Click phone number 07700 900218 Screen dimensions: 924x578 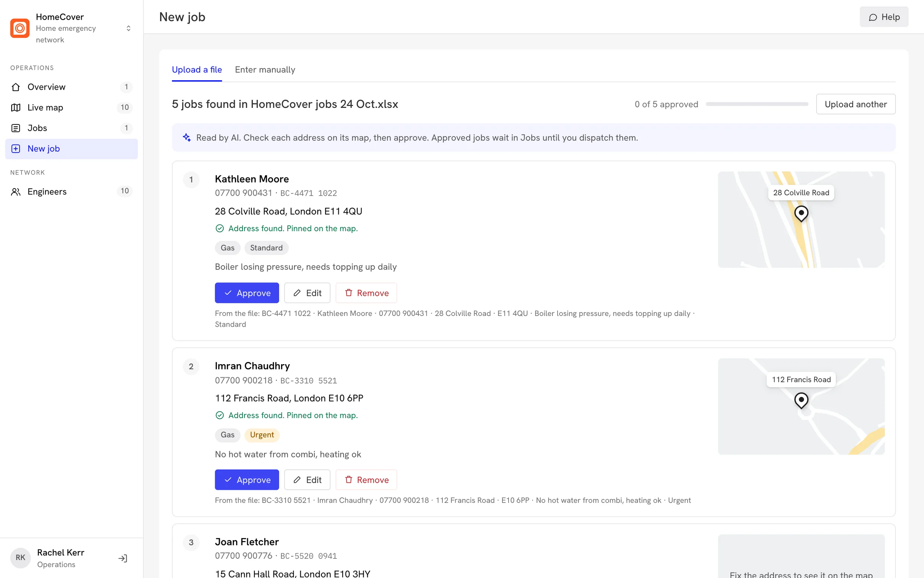coord(244,380)
